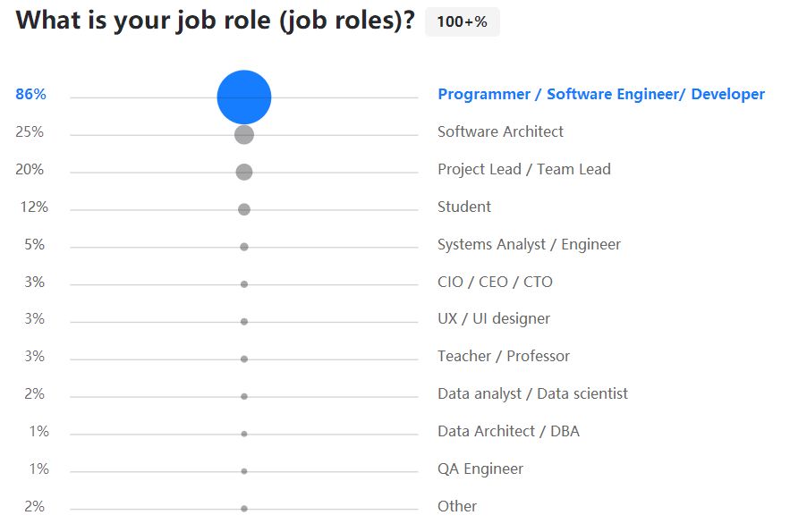Screen dimensions: 790x532
Task: Select the Programmer / Software Engineer/ Developer label
Action: click(x=601, y=94)
